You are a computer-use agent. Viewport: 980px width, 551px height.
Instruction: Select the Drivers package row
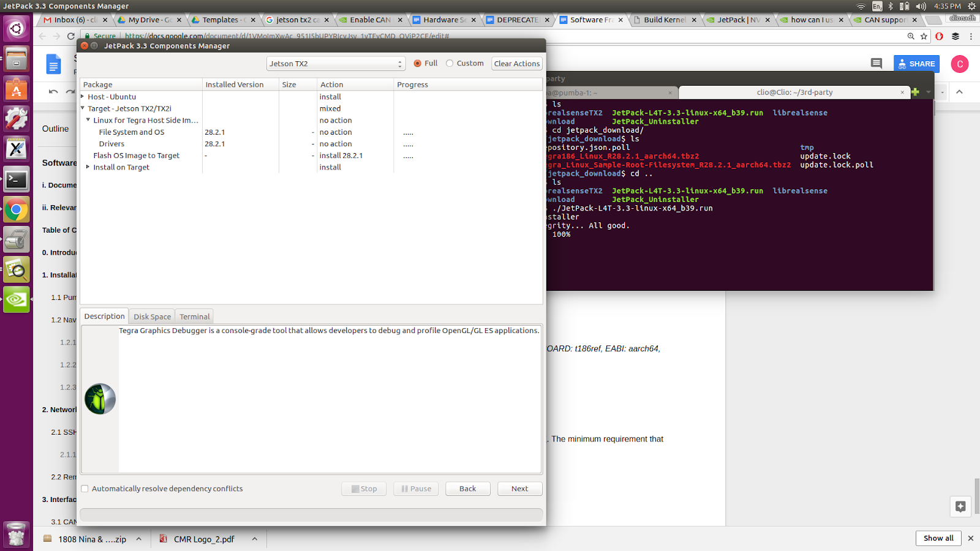311,144
